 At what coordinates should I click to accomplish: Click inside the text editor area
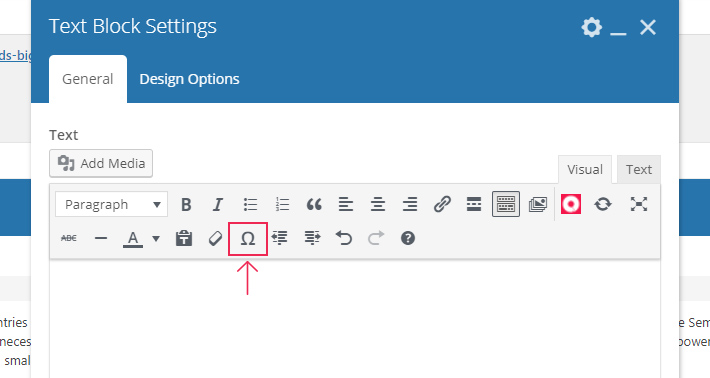click(355, 319)
